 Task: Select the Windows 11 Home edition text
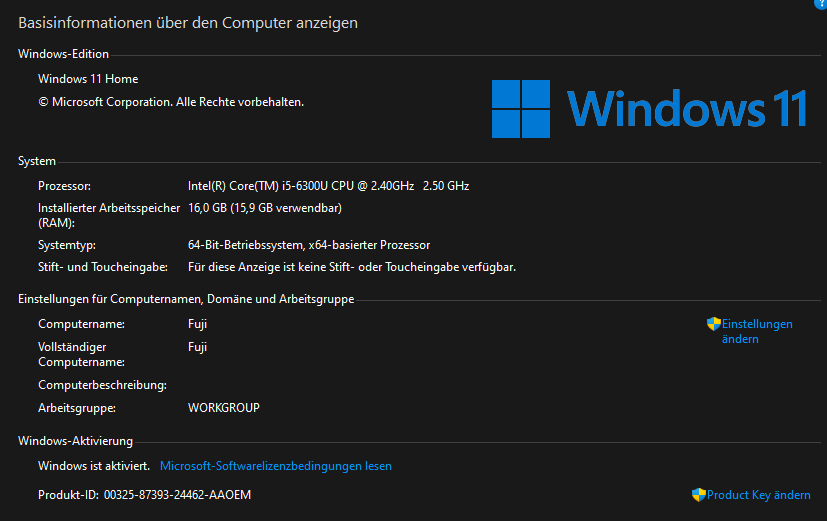[88, 79]
